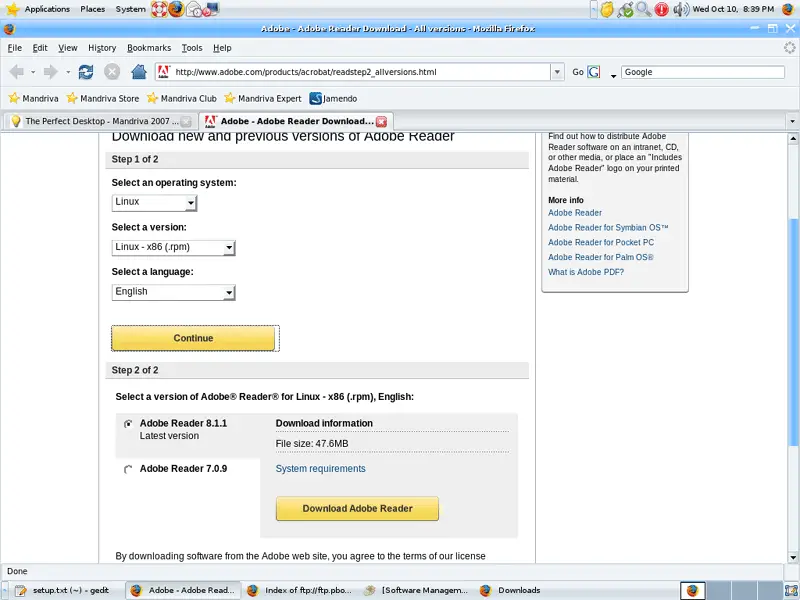Click the page scrollbar down arrow
The image size is (800, 600).
[x=793, y=557]
